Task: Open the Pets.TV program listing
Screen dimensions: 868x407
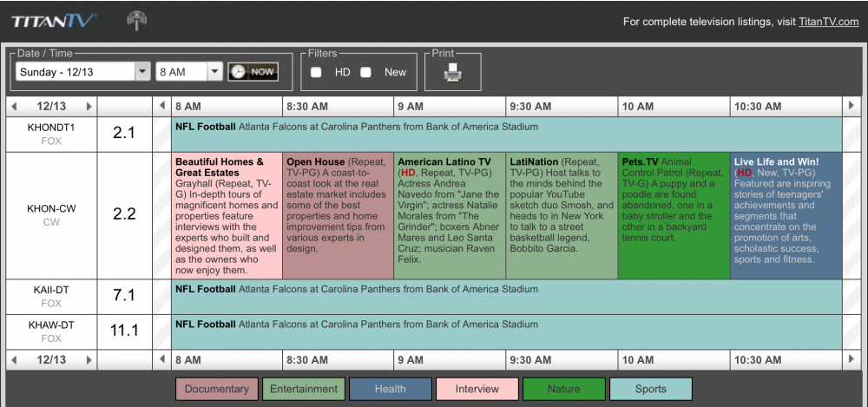Action: [674, 215]
